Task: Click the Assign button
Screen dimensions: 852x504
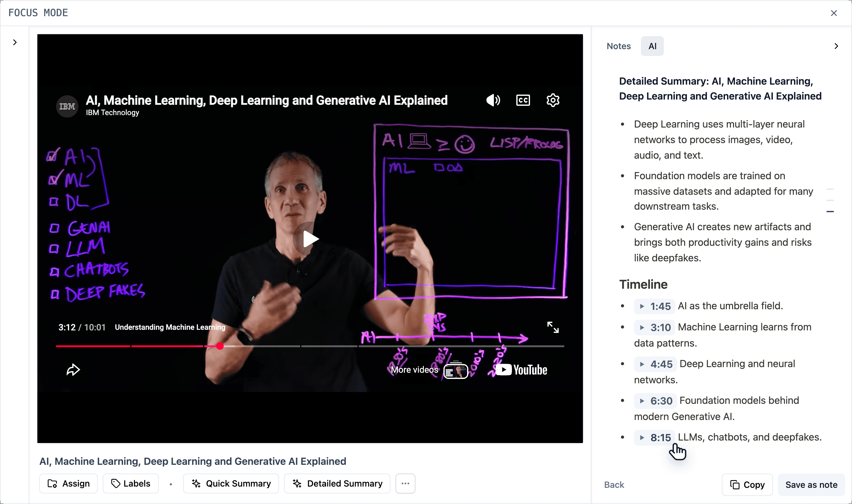Action: coord(68,484)
